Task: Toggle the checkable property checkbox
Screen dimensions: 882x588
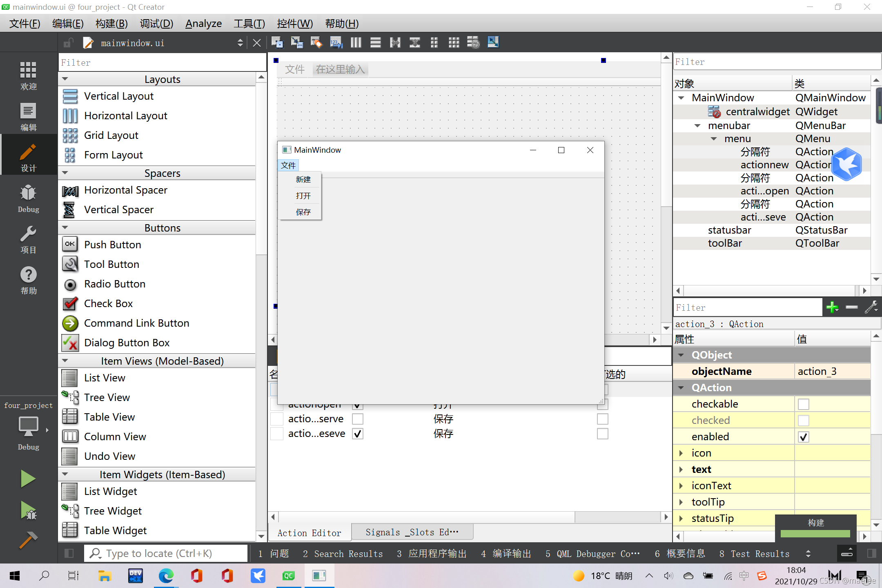Action: (x=803, y=404)
